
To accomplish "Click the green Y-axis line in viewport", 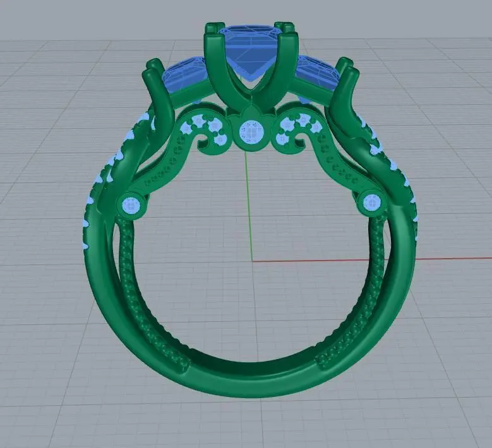I will pos(249,205).
